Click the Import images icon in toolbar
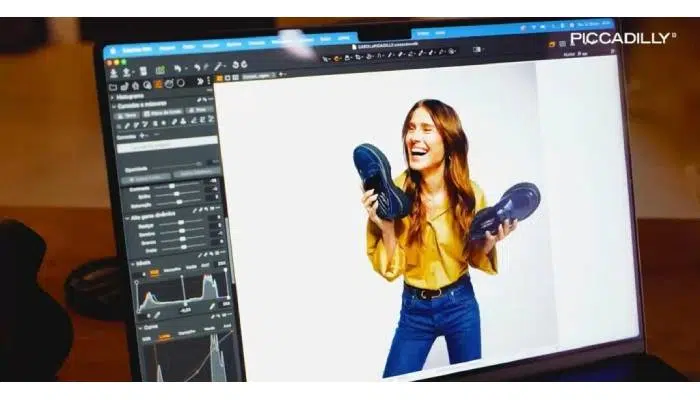700x400 pixels. 113,72
